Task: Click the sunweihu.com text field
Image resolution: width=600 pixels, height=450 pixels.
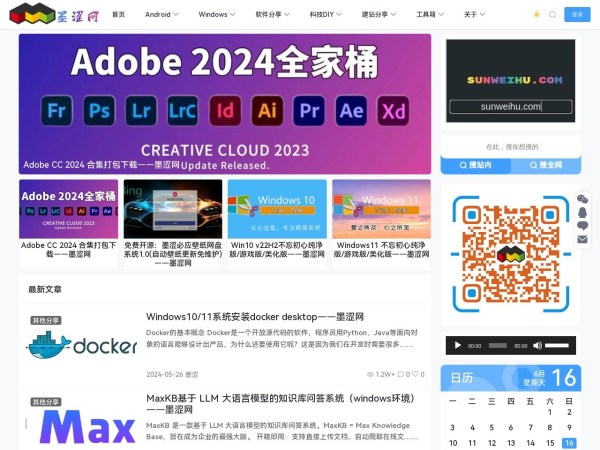Action: click(x=510, y=107)
